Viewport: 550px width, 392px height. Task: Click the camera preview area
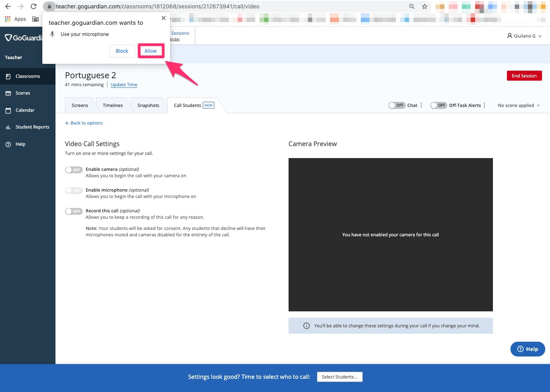[x=391, y=235]
